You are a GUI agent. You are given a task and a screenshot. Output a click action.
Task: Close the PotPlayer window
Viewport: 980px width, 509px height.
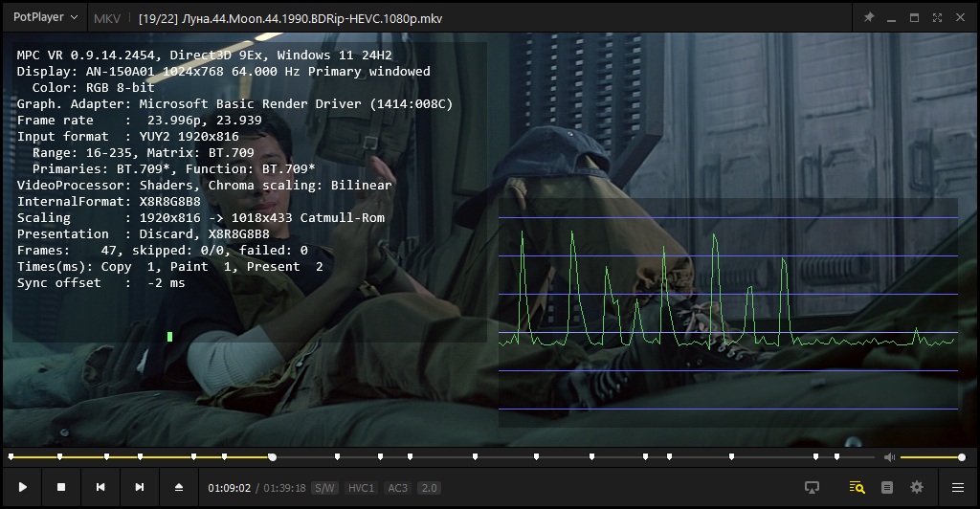coord(960,17)
